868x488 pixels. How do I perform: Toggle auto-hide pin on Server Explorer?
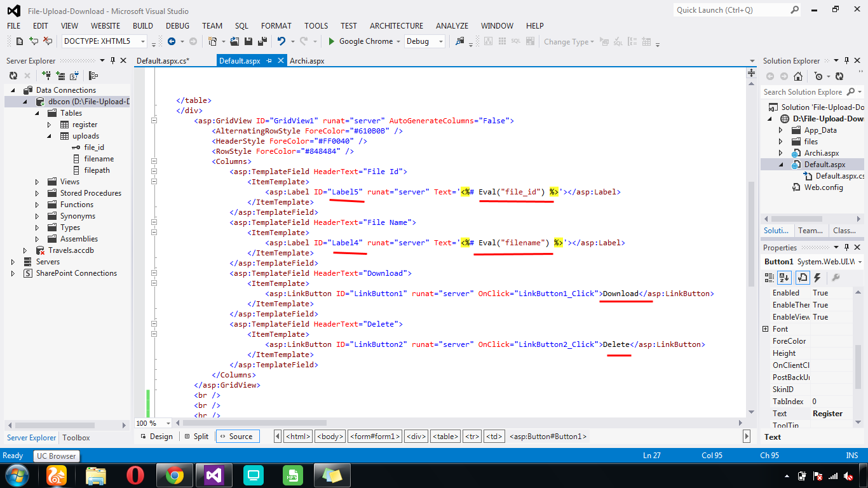point(113,60)
